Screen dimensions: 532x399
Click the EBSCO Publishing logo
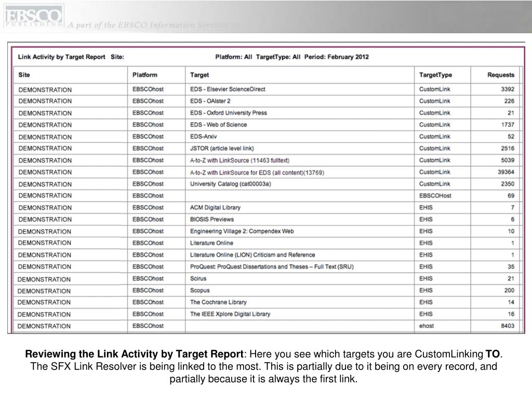(x=33, y=17)
